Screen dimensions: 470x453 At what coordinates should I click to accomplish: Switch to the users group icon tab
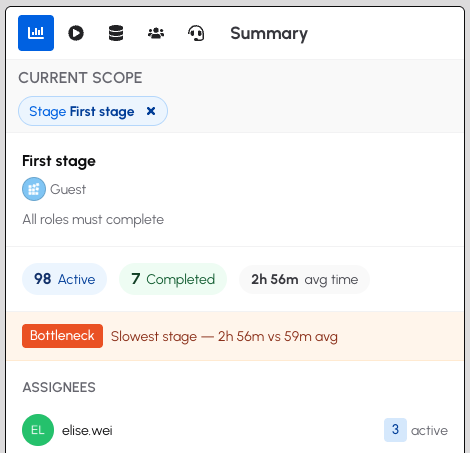coord(156,33)
